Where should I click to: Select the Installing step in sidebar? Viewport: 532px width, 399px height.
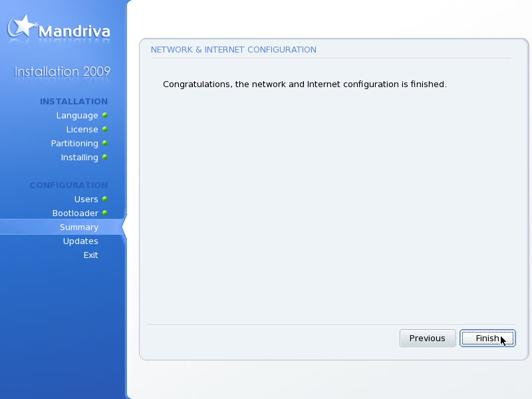[79, 158]
